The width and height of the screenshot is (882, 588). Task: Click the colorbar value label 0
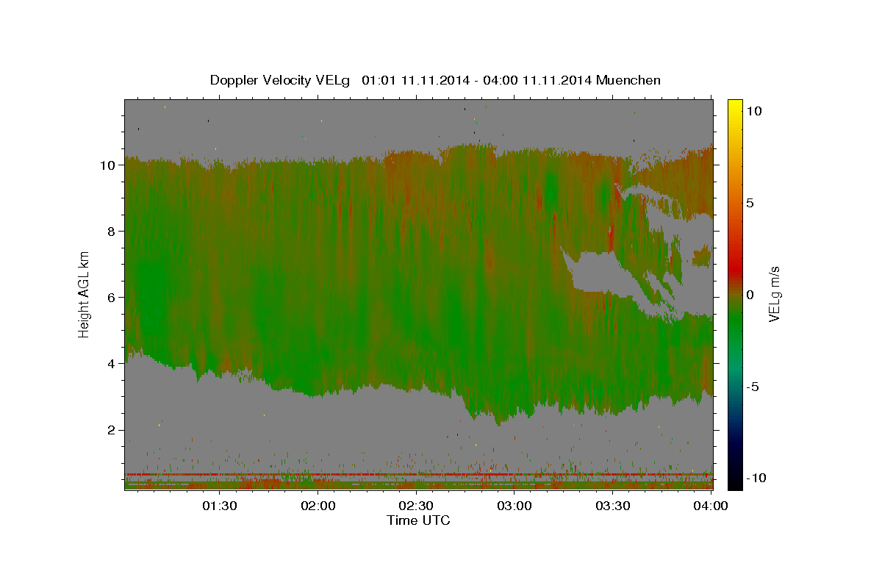tap(751, 295)
